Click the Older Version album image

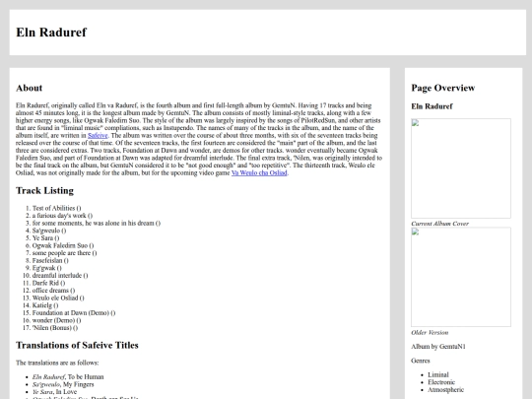[461, 277]
